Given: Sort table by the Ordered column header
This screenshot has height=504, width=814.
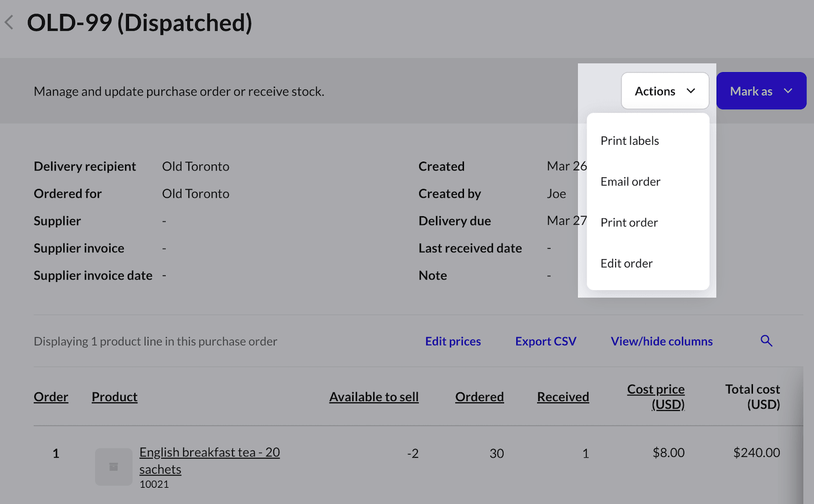Looking at the screenshot, I should pyautogui.click(x=480, y=396).
